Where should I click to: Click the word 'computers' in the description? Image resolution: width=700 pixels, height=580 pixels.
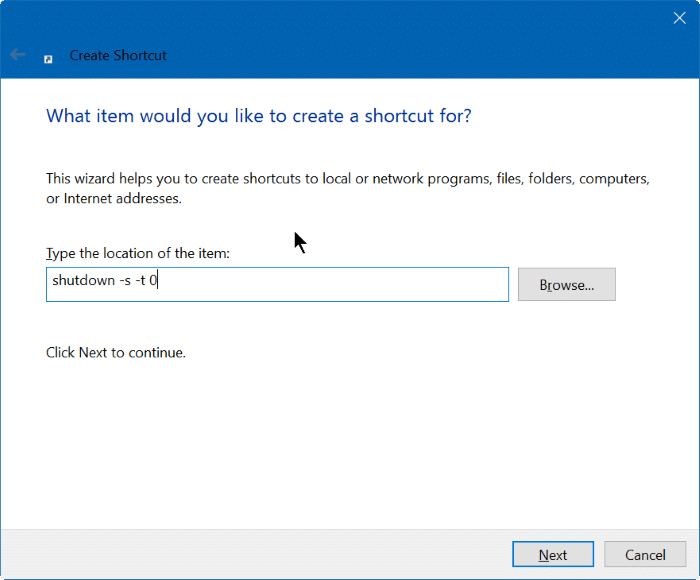(614, 179)
